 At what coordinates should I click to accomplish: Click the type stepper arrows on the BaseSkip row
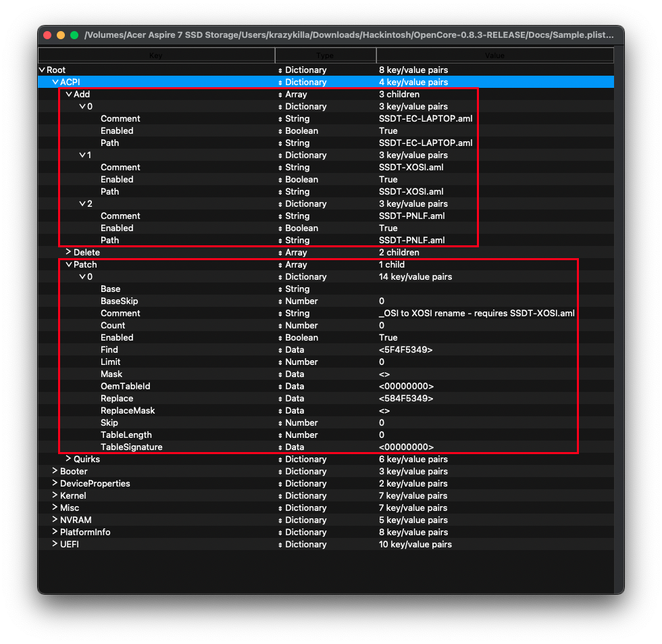[x=280, y=301]
